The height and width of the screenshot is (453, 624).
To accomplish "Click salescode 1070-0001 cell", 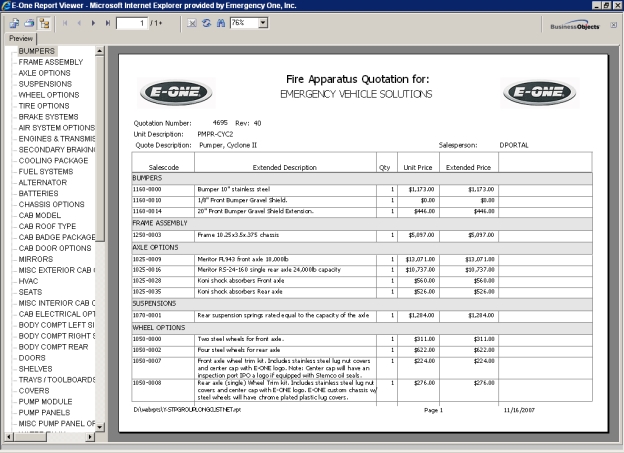I will click(x=163, y=315).
